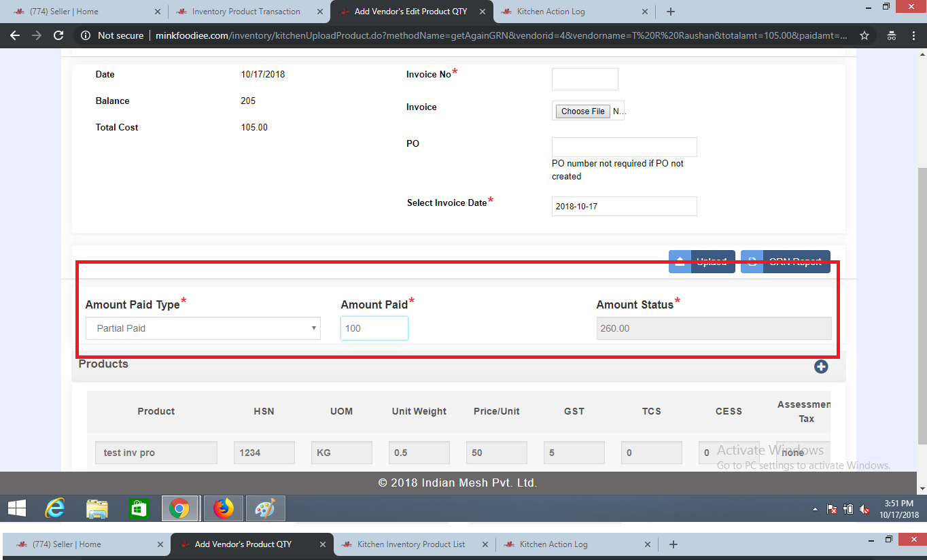Open Chrome's three-dot menu

tap(913, 35)
